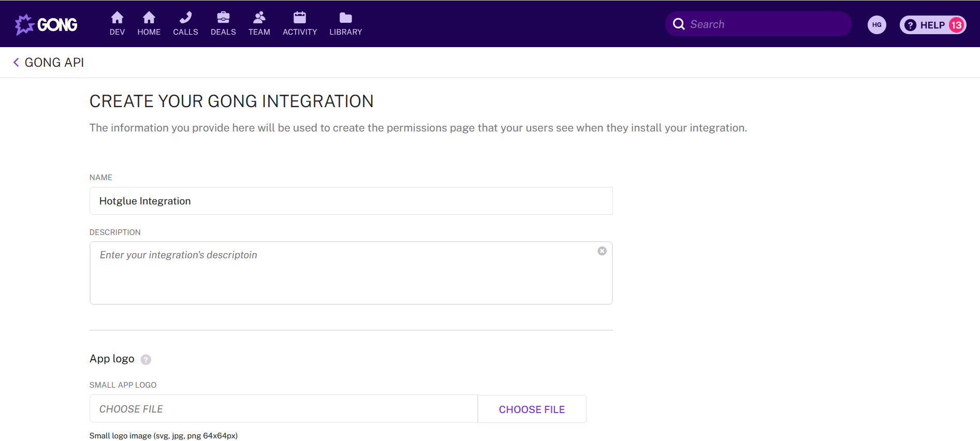
Task: Open the TEAM section
Action: click(259, 24)
